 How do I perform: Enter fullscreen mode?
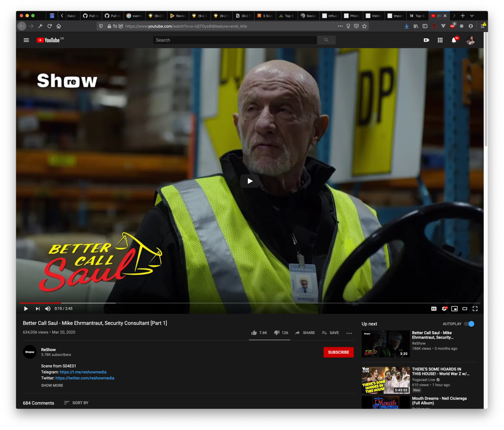[x=475, y=309]
